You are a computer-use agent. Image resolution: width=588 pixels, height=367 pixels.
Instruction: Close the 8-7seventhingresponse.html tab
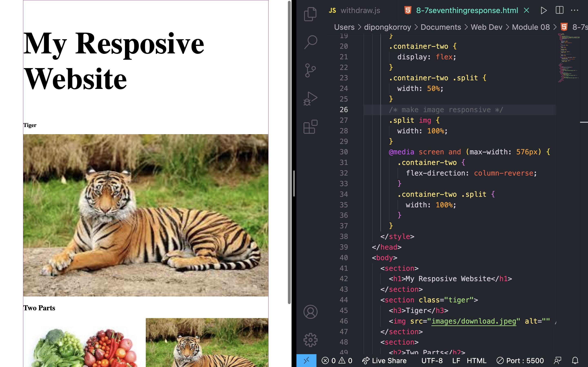(x=526, y=10)
